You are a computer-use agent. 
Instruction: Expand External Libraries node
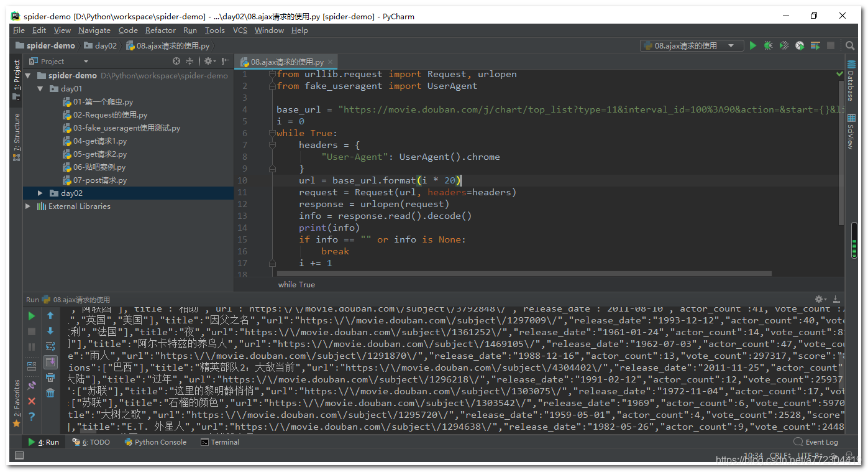(28, 206)
